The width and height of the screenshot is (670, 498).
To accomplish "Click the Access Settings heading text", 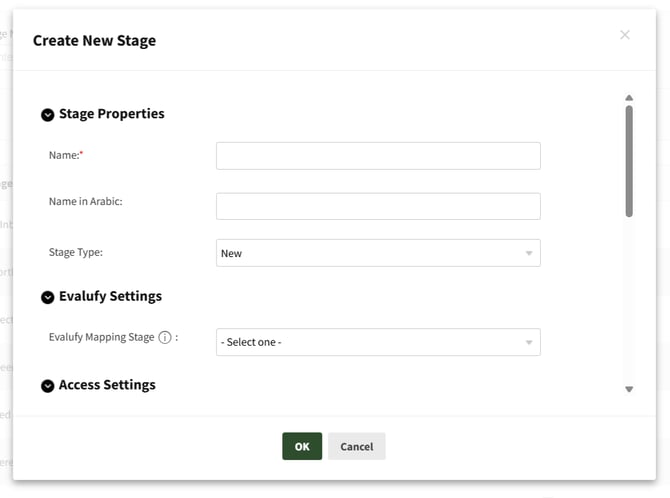I will (107, 385).
